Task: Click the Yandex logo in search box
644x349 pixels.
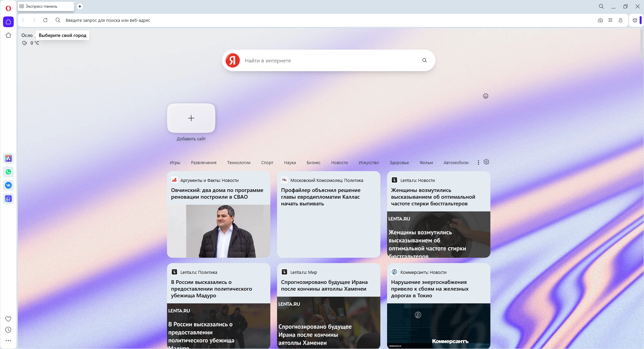Action: [233, 60]
